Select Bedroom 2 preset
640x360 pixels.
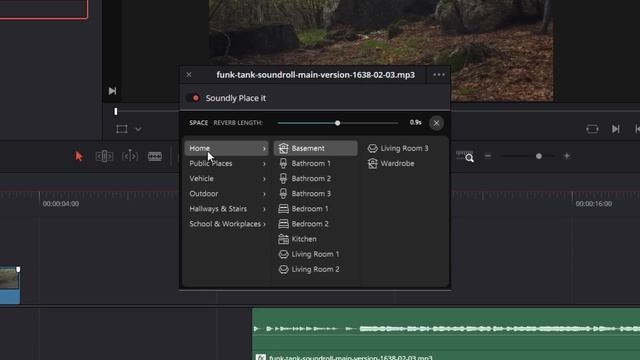315,224
